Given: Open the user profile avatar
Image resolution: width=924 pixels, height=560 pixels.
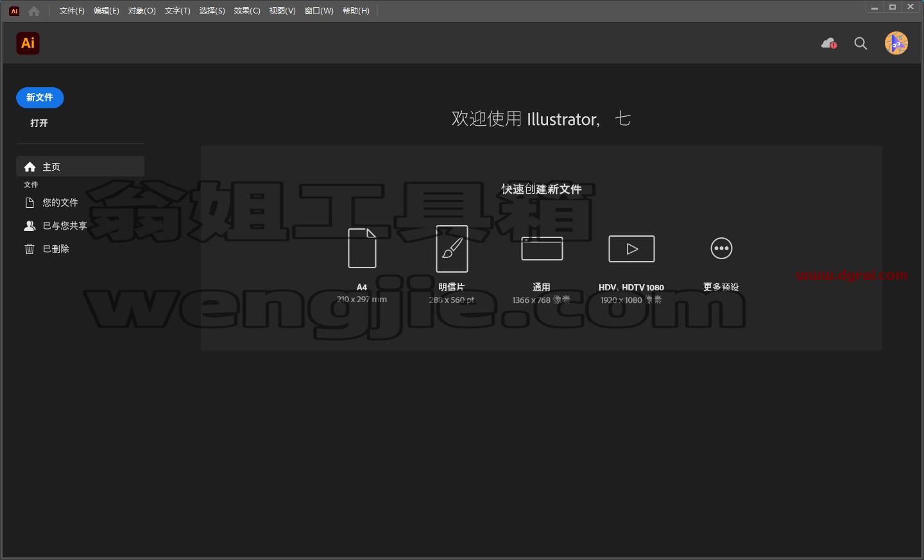Looking at the screenshot, I should 896,43.
